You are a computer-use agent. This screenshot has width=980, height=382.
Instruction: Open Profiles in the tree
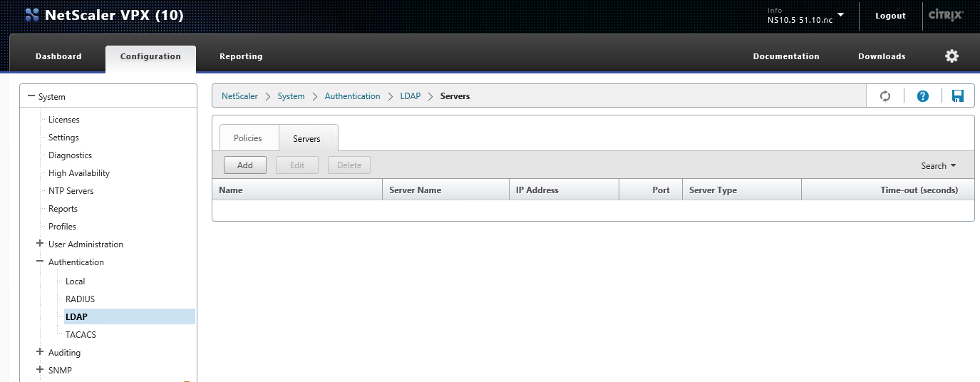tap(62, 227)
